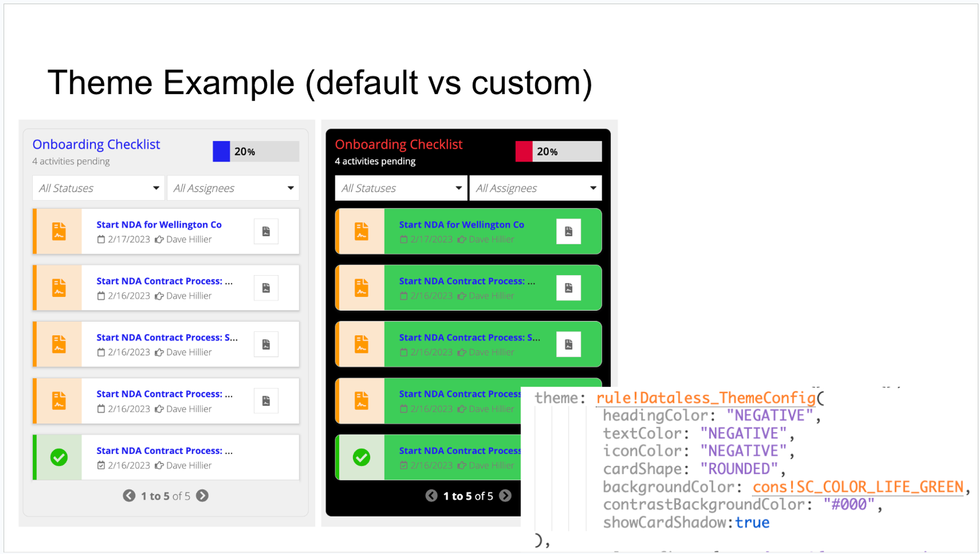Click orange document icon on light-theme 'Process: S...' card
This screenshot has height=554, width=980.
(x=59, y=344)
